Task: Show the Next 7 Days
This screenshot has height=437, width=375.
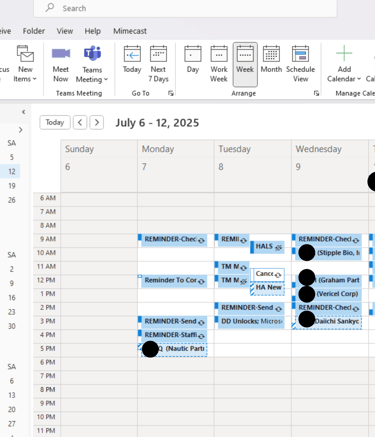Action: coord(158,64)
